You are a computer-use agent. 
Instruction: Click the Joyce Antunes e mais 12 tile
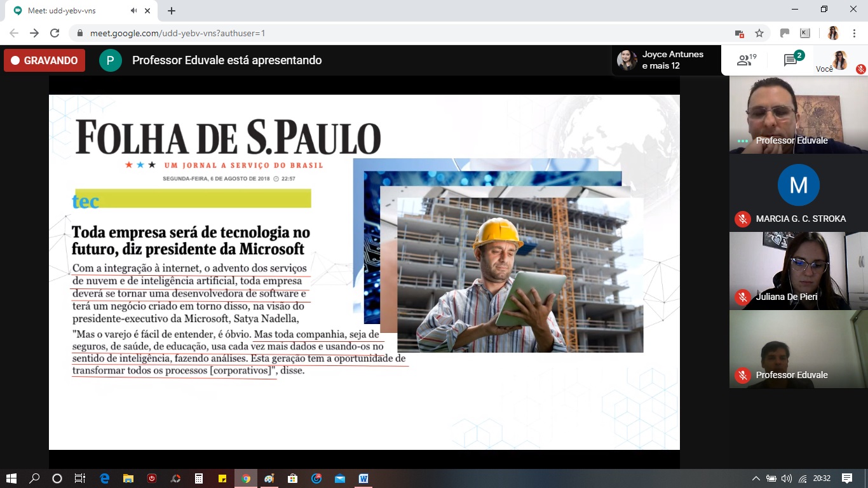tap(667, 60)
